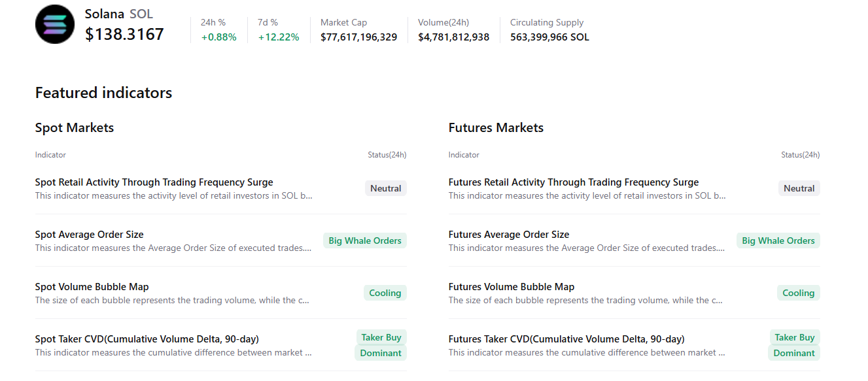Click the Indicator column header under Futures Markets
This screenshot has width=868, height=381.
coord(464,154)
